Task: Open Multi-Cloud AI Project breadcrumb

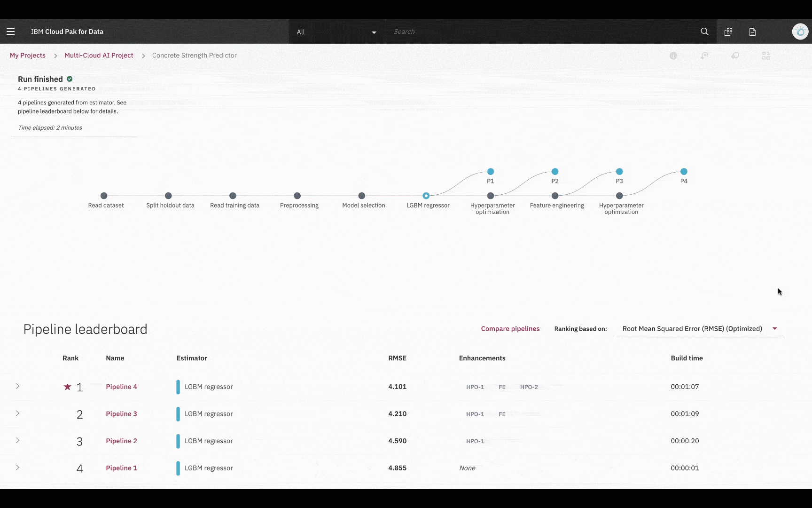Action: (x=99, y=56)
